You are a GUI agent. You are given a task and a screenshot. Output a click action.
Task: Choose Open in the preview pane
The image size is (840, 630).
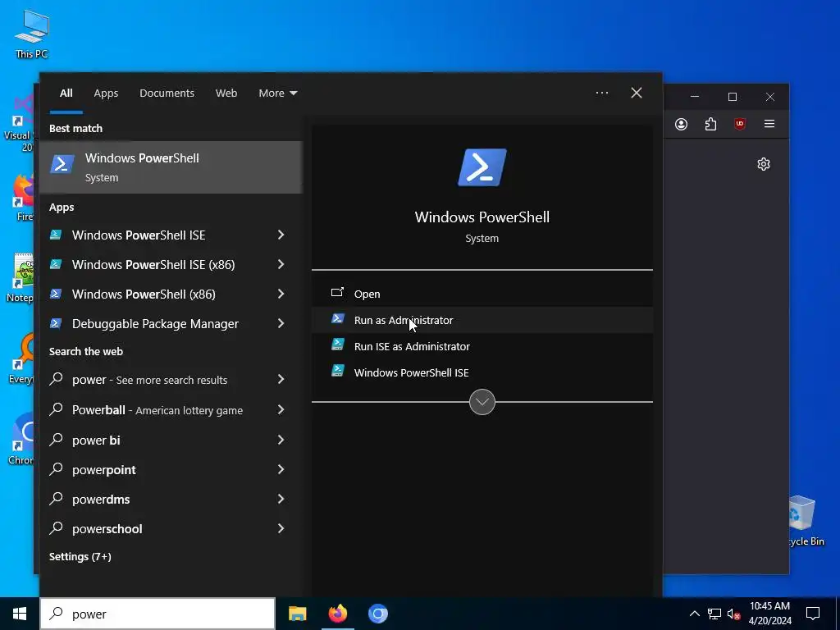tap(482, 294)
